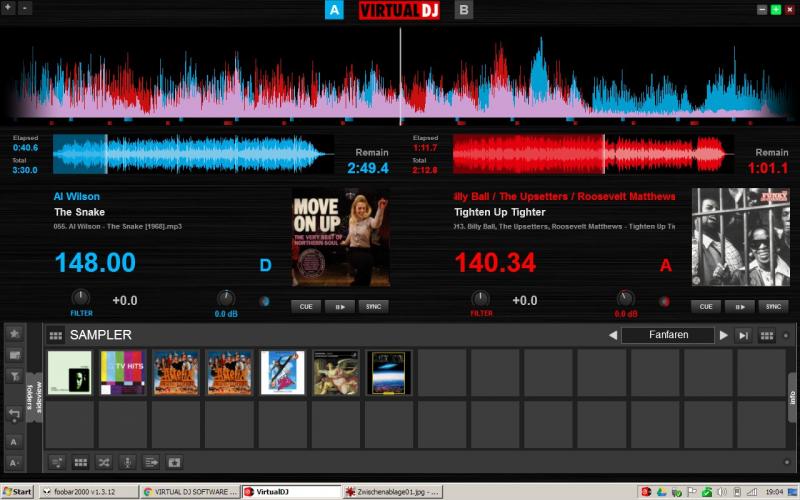Adjust deck A FILTER knob
This screenshot has width=800, height=500.
click(80, 298)
